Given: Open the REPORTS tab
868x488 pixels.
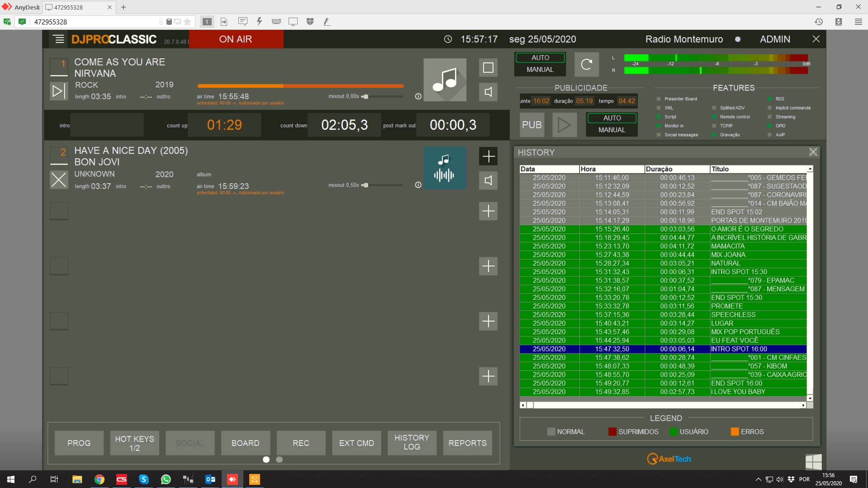Looking at the screenshot, I should (x=467, y=443).
